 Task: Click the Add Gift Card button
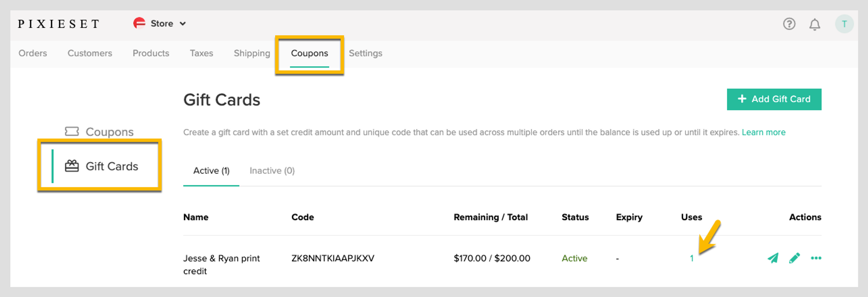[x=774, y=99]
